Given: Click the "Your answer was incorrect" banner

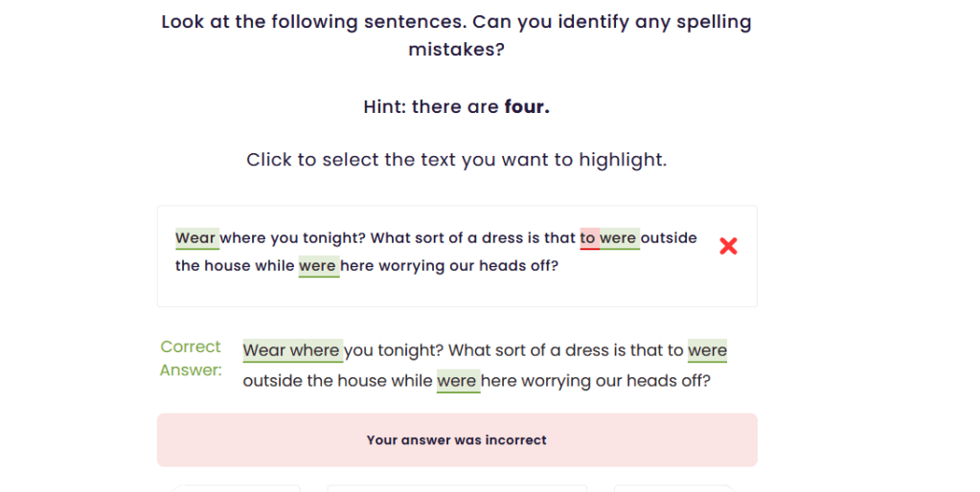Looking at the screenshot, I should 457,440.
